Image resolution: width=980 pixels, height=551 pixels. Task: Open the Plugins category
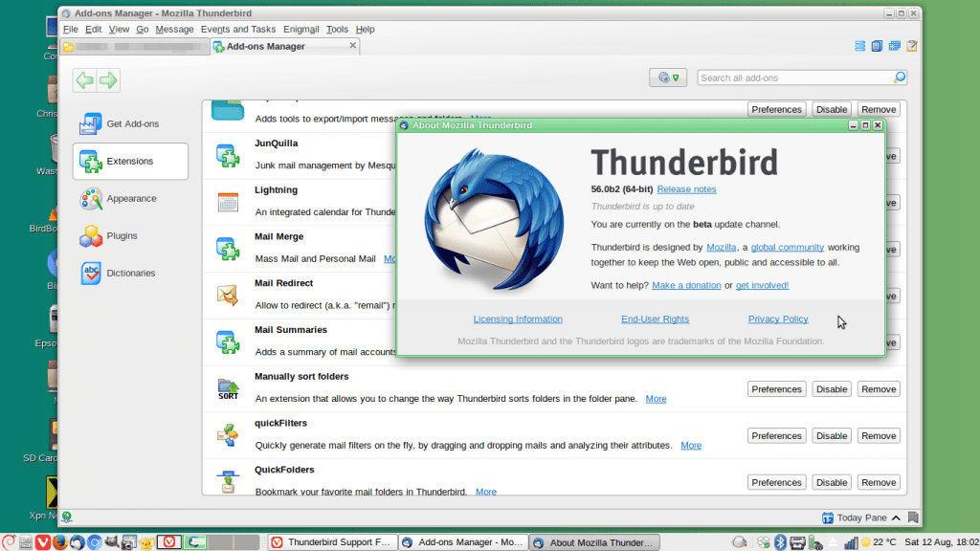pyautogui.click(x=130, y=235)
